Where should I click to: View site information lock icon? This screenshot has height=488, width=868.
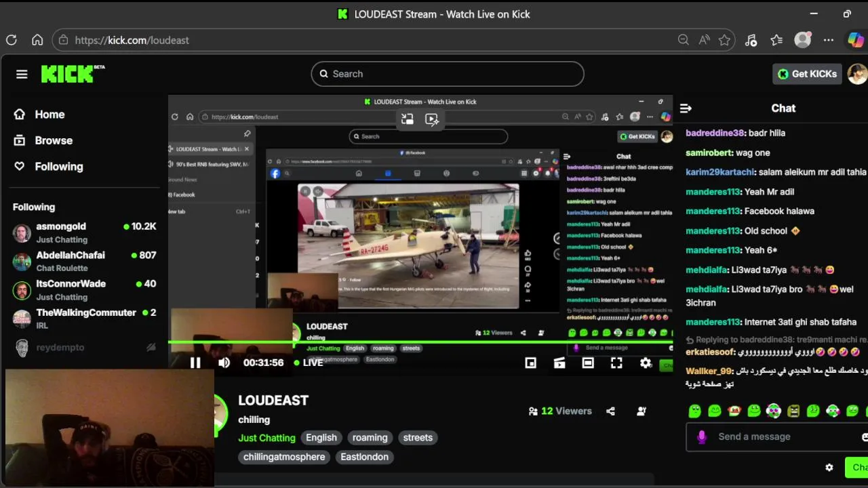(x=63, y=40)
